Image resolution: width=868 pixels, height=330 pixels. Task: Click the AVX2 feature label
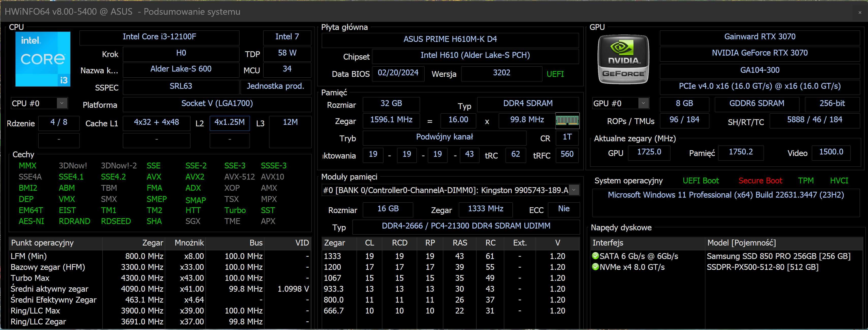195,177
